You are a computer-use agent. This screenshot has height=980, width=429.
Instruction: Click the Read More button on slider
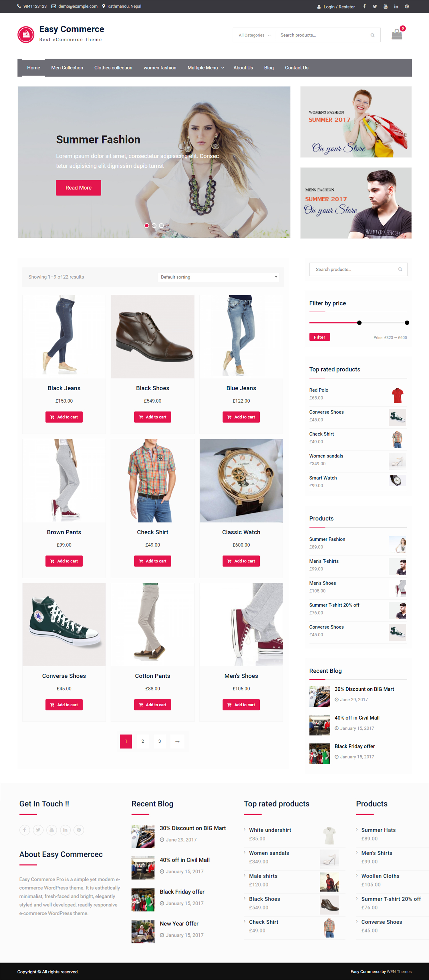coord(78,188)
